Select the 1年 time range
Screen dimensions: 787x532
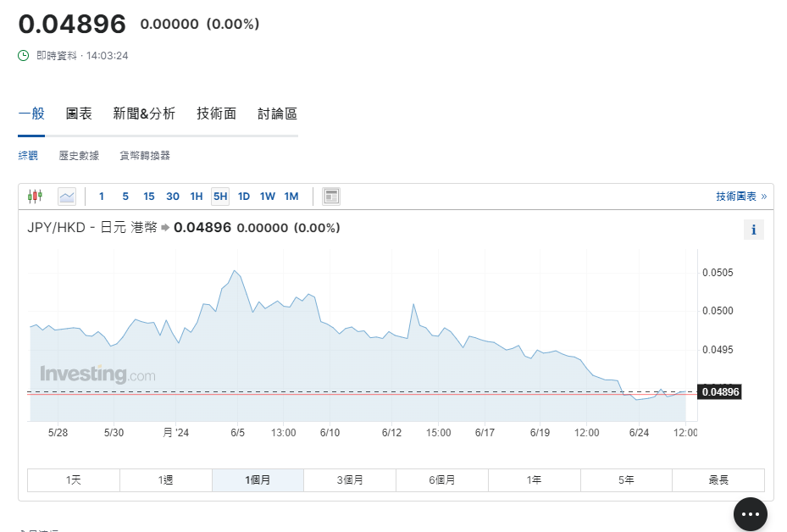click(x=534, y=480)
